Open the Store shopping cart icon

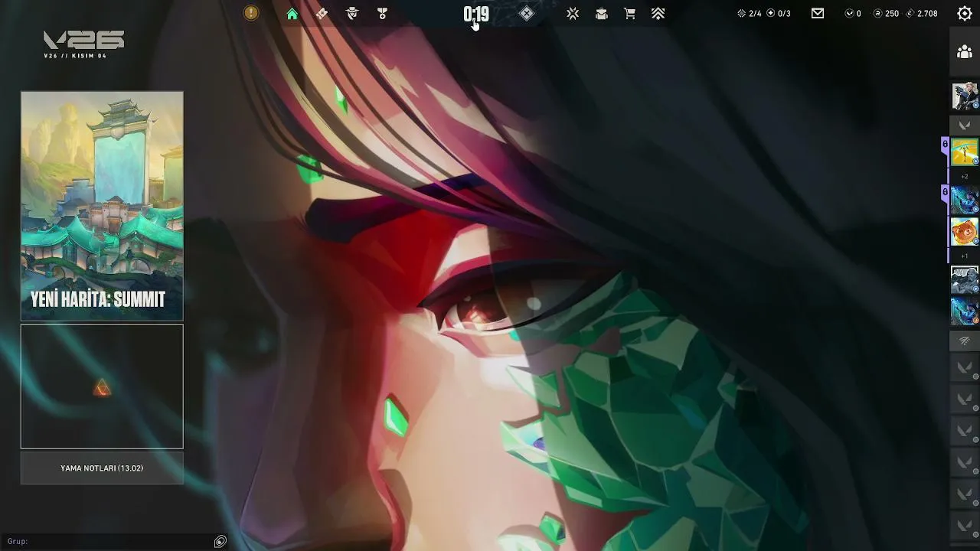(629, 14)
